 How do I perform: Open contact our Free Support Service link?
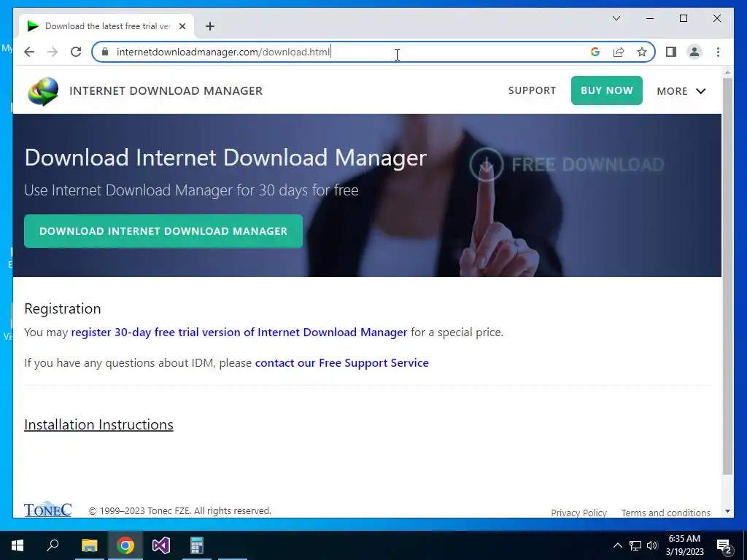(341, 363)
